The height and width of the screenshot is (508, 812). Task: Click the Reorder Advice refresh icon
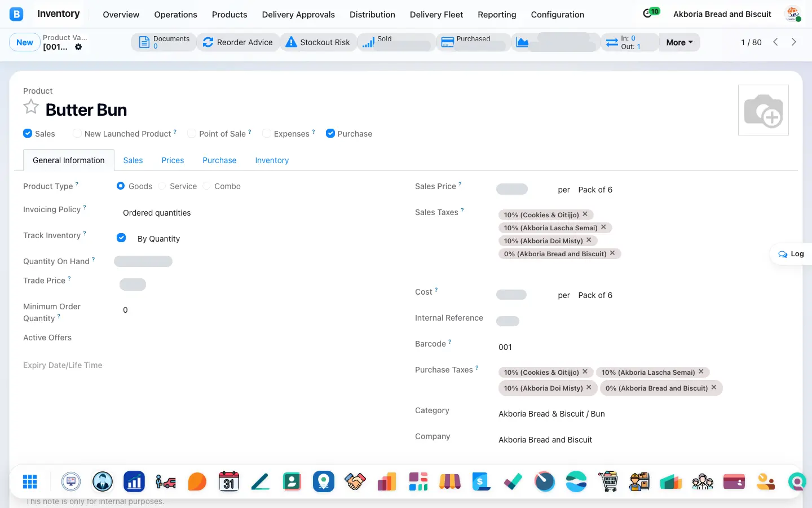[208, 42]
